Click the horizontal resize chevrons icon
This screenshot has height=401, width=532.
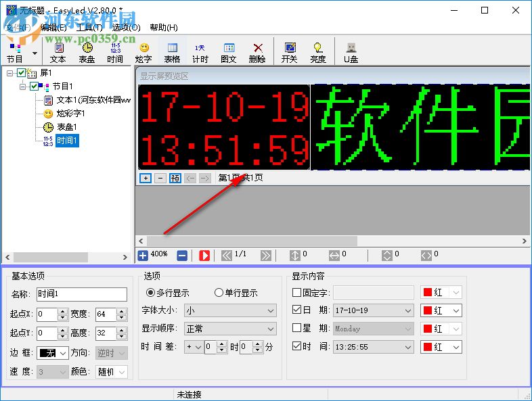tap(426, 255)
